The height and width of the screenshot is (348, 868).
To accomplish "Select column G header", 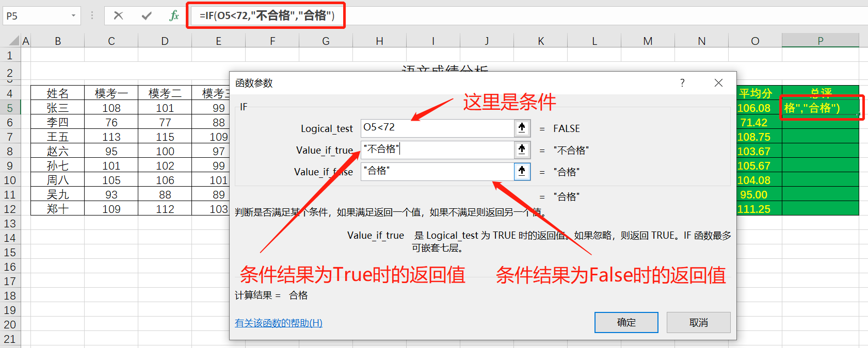I will click(x=326, y=41).
